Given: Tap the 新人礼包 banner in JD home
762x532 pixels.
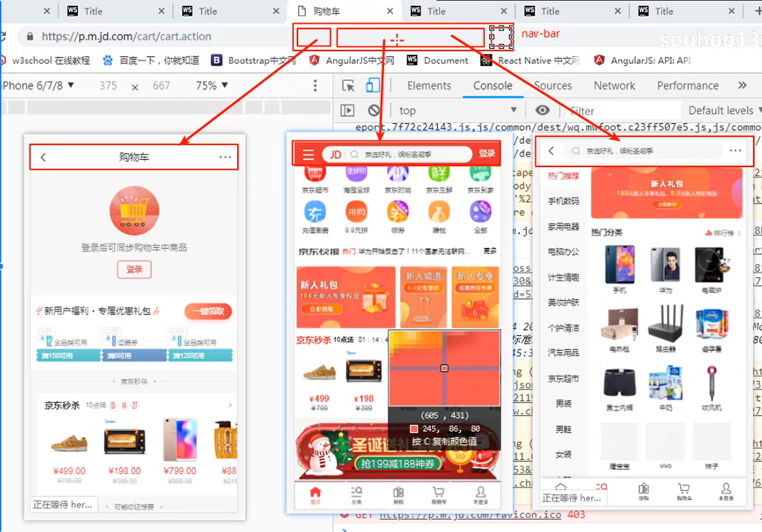Looking at the screenshot, I should click(346, 297).
